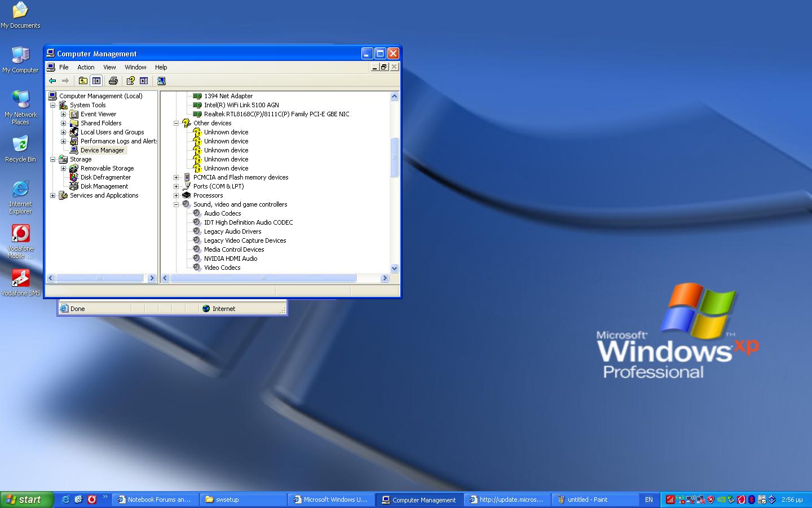Select the Audio Codecs device
This screenshot has height=508, width=812.
pos(222,213)
